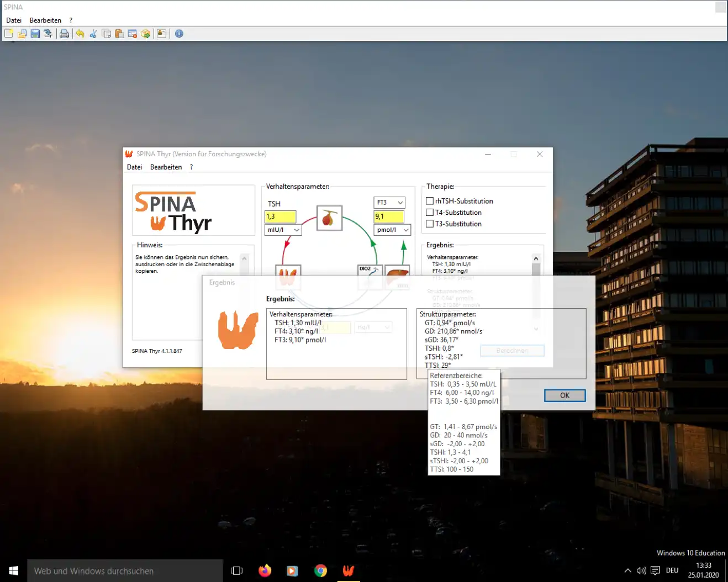The image size is (728, 582).
Task: Open Bearbeiten menu in top SPINA bar
Action: coord(45,20)
